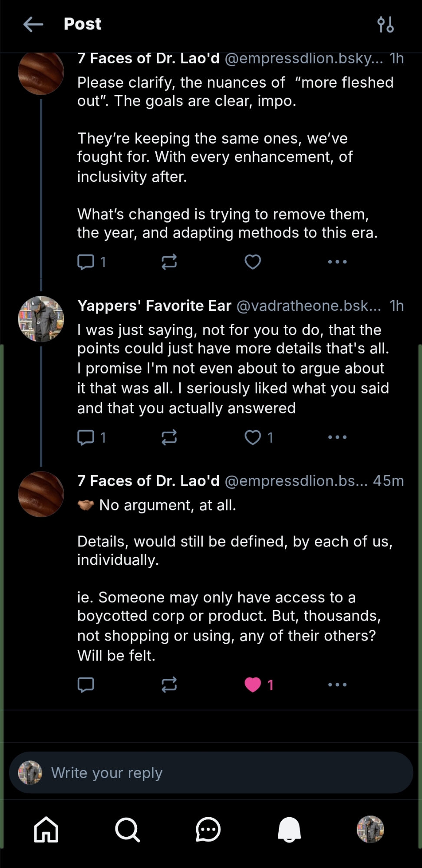Open the Notifications bell tab
Viewport: 422px width, 868px height.
coord(289,829)
